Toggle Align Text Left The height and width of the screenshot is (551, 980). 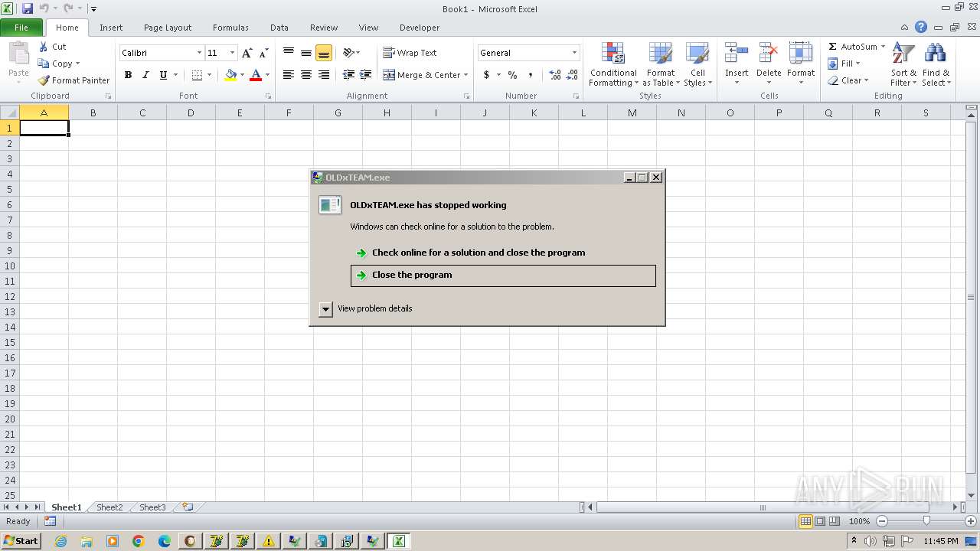(289, 75)
